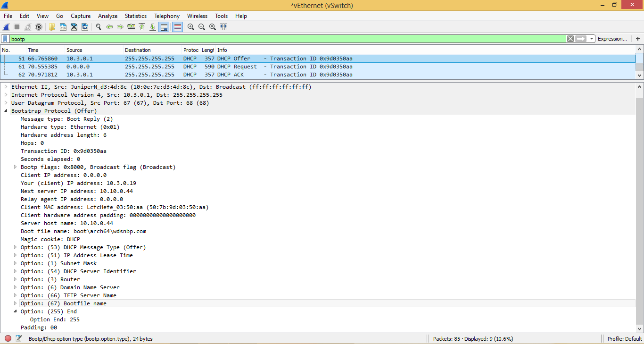Expand Option (67) Bootfile name
The height and width of the screenshot is (344, 644).
[x=16, y=303]
